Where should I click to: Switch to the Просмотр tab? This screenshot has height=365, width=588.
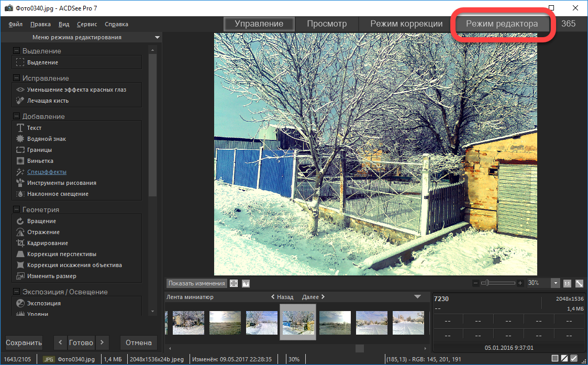(x=327, y=24)
